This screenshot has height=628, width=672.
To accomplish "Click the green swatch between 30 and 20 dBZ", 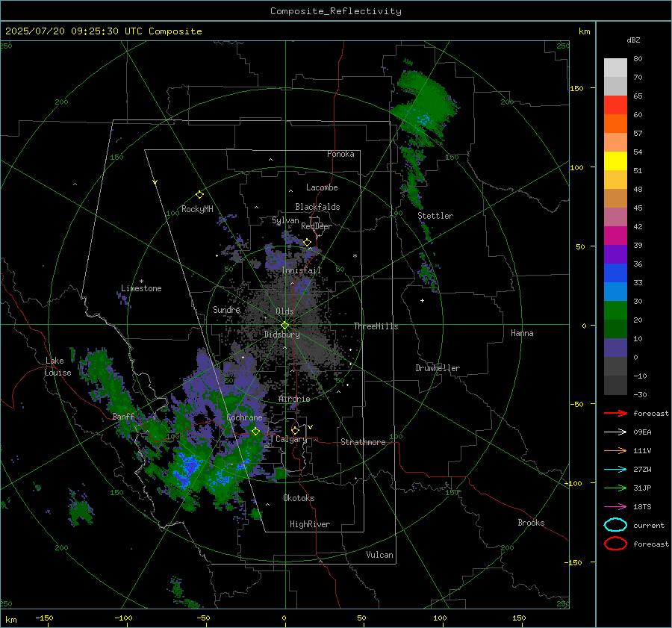I will 615,311.
